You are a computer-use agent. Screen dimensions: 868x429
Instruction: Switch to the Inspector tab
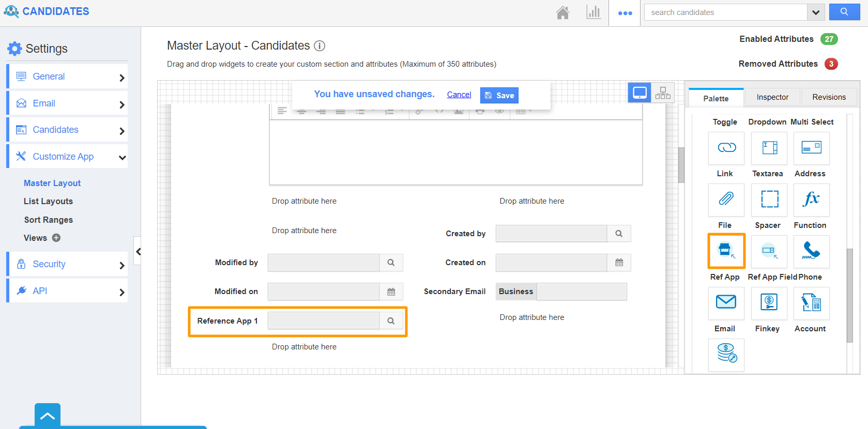(x=772, y=97)
